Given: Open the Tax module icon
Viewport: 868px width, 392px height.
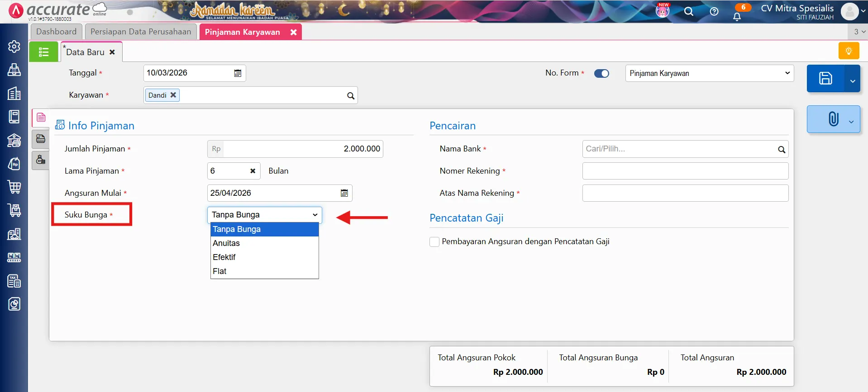Looking at the screenshot, I should pyautogui.click(x=14, y=281).
